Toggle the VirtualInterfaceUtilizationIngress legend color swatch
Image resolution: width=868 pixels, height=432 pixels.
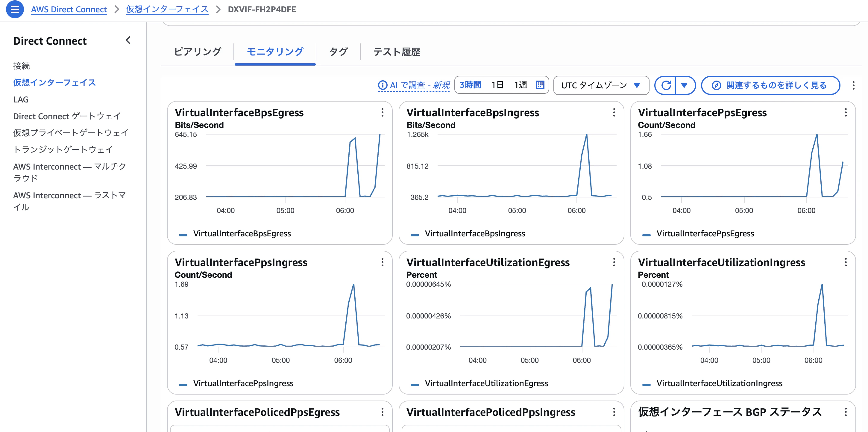coord(646,384)
